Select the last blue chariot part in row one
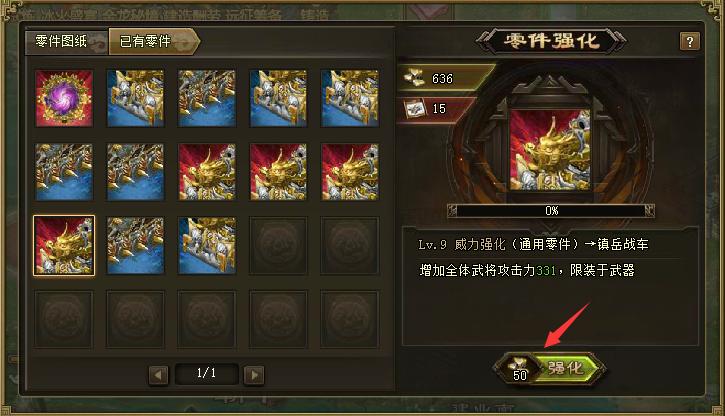This screenshot has height=416, width=725. point(350,98)
